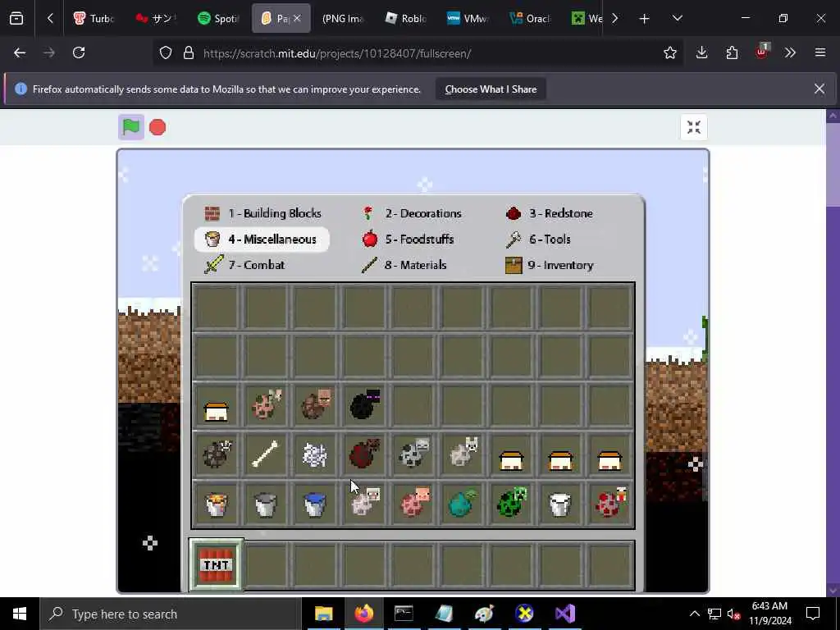Open the 5 - Foodstuffs category
The height and width of the screenshot is (630, 840).
click(408, 239)
